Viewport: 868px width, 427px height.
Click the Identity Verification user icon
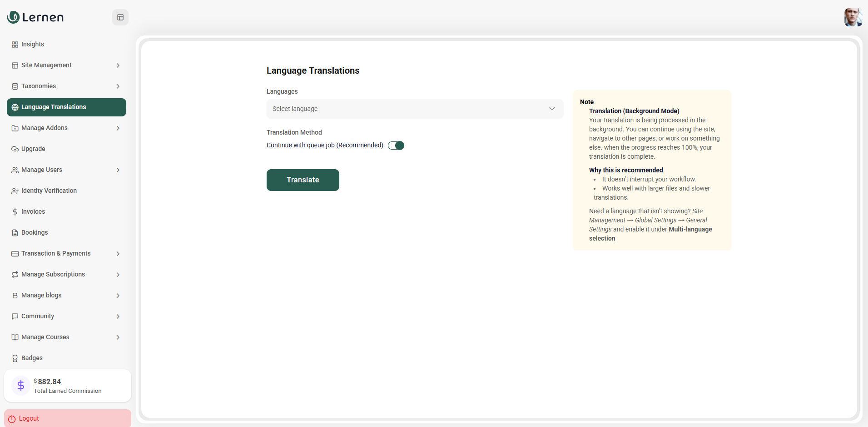(x=15, y=191)
